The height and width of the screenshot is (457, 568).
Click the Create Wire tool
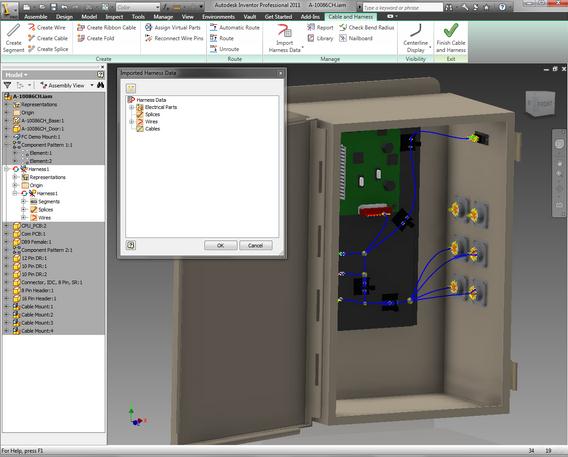[x=47, y=28]
